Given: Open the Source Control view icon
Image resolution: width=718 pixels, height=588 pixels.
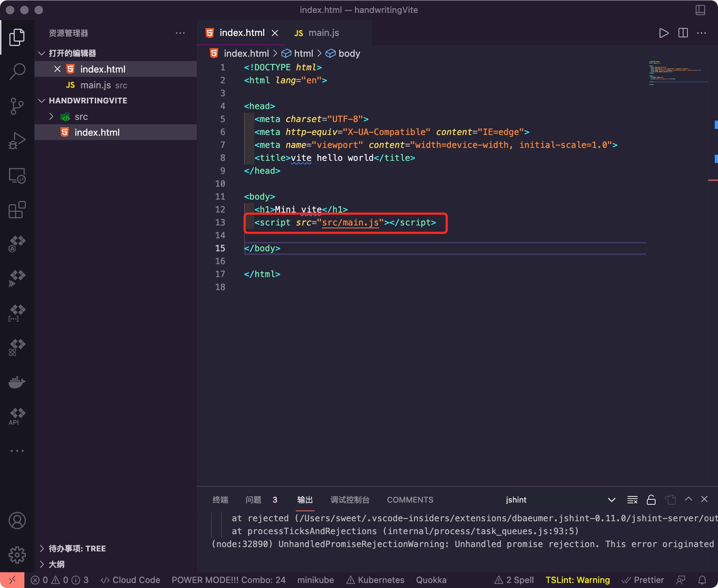Looking at the screenshot, I should coord(17,106).
